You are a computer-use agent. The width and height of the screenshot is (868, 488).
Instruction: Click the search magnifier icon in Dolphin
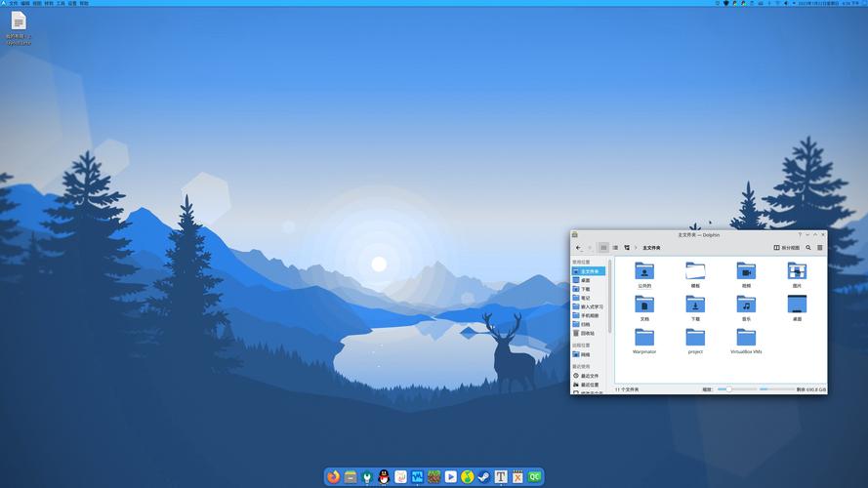[x=808, y=248]
